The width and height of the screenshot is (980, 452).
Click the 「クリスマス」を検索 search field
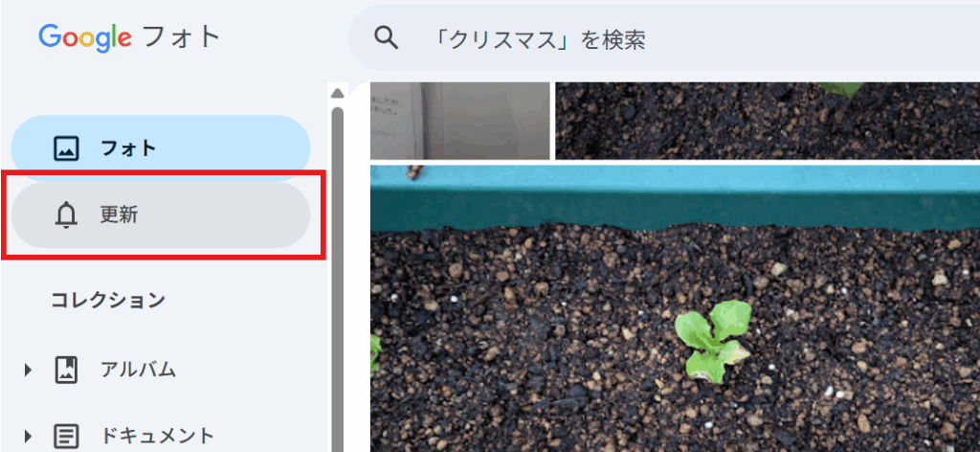pyautogui.click(x=664, y=38)
